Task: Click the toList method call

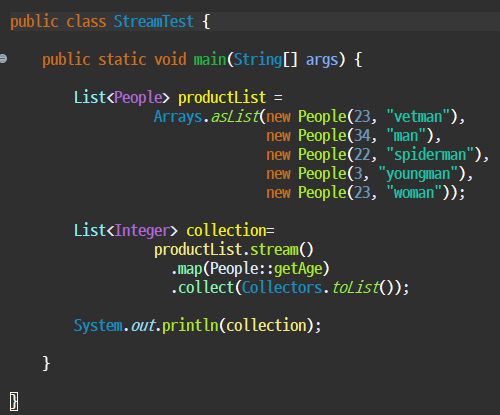Action: point(356,288)
